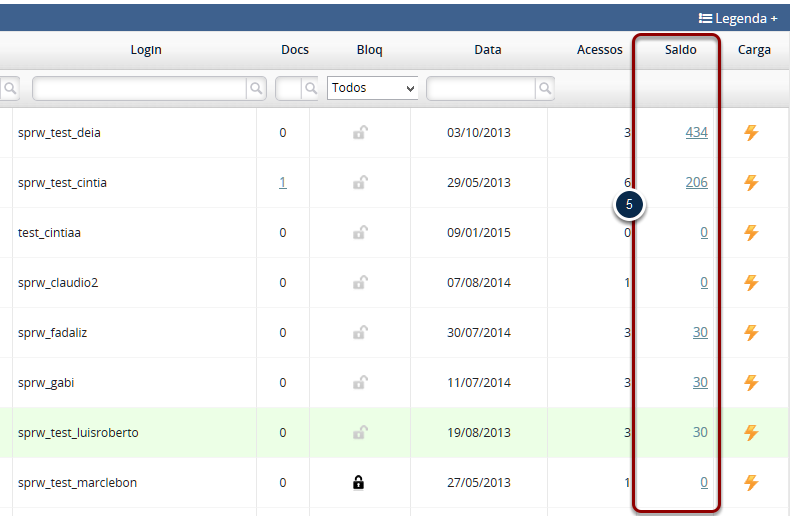Click the Carga lightning icon for sprw_test_cintia
The image size is (795, 516).
pos(751,183)
